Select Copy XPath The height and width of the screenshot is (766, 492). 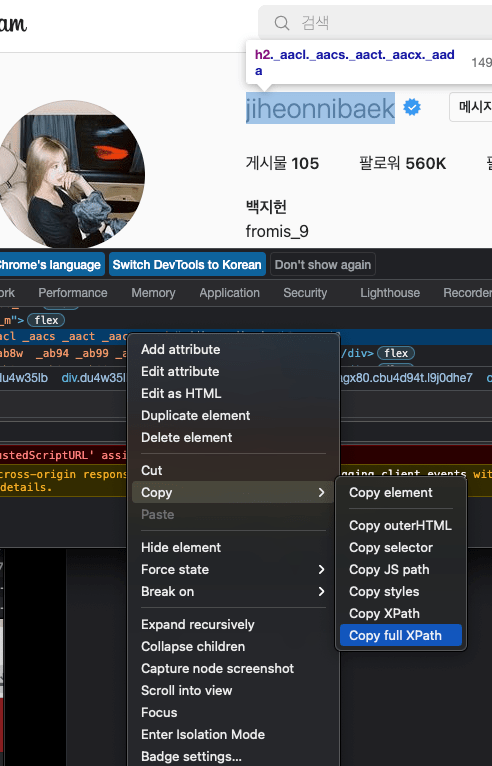click(x=401, y=614)
